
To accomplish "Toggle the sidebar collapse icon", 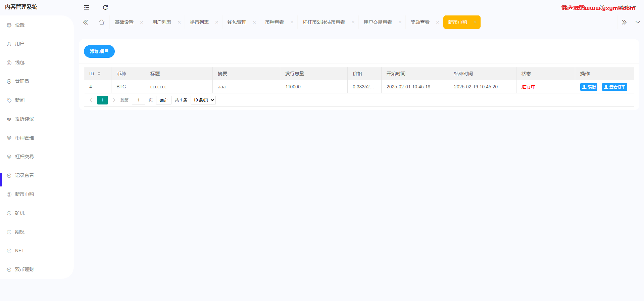I will coord(87,7).
